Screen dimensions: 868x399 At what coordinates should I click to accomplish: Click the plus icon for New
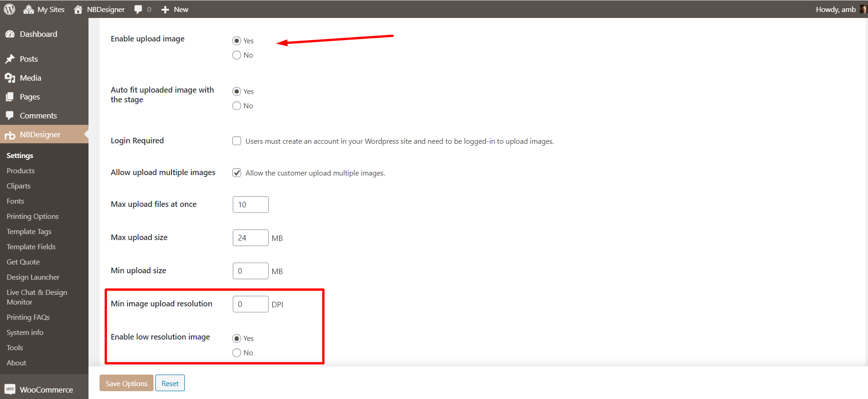[x=165, y=10]
